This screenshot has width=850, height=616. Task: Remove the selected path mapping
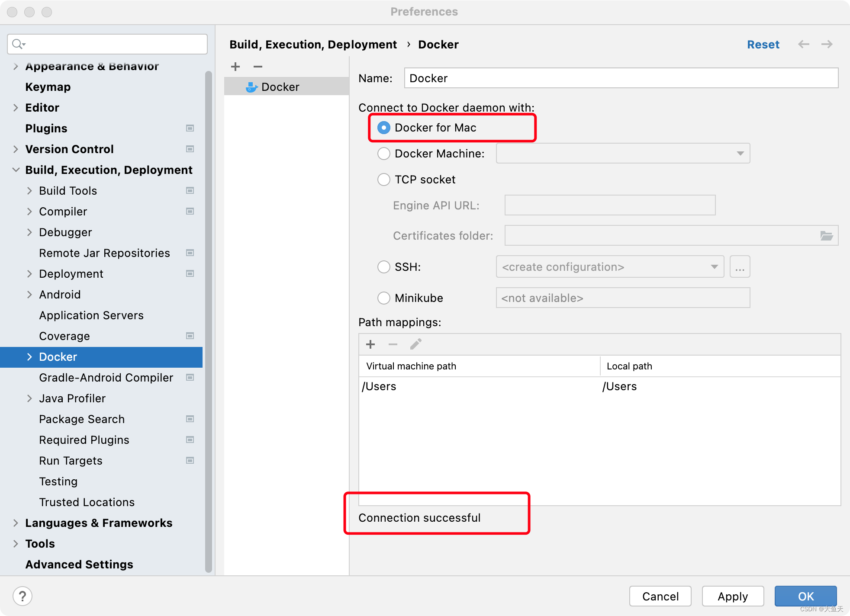point(393,344)
